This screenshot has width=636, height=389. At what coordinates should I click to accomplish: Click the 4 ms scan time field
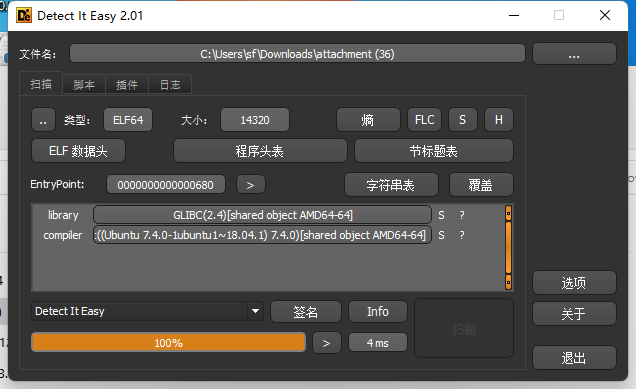coord(378,343)
